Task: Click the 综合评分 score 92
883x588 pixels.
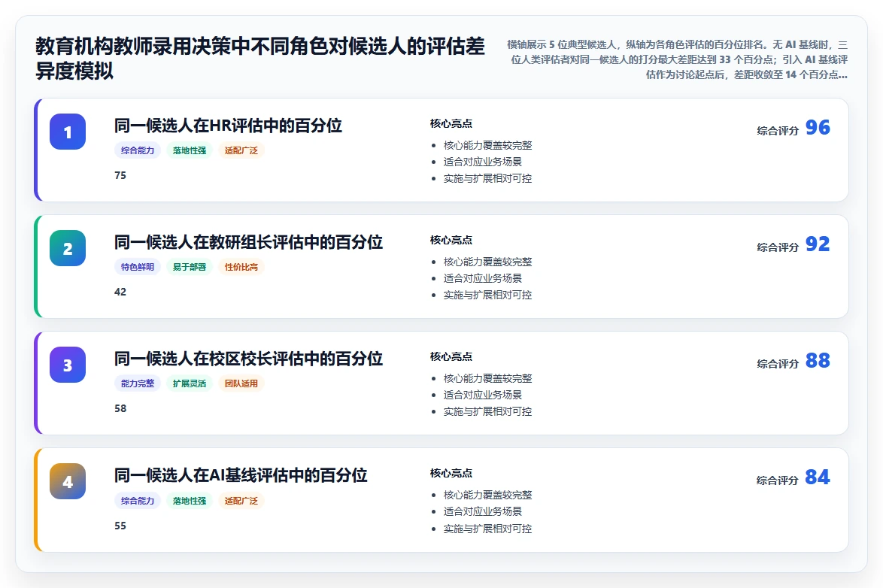Action: [818, 244]
